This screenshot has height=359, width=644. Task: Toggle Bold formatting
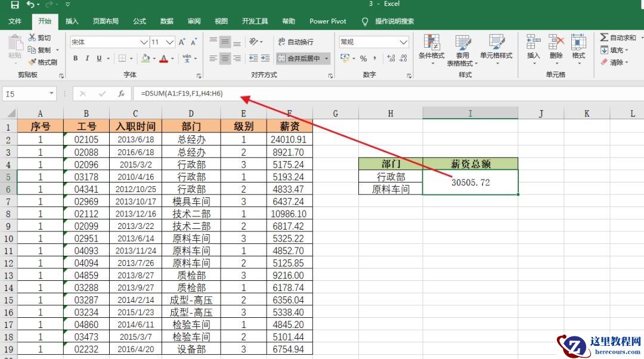click(76, 58)
